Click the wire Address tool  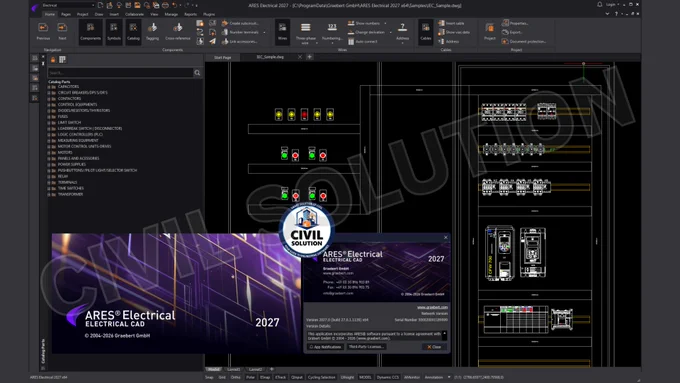click(402, 33)
